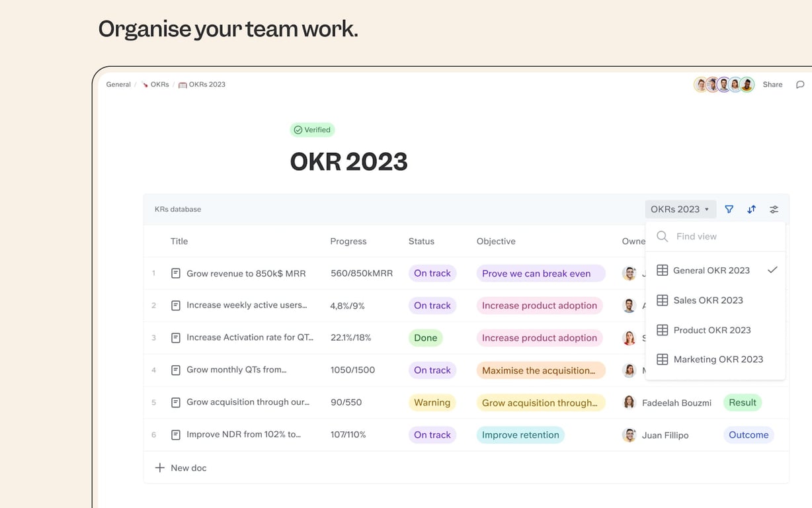Click the doc icon for Improve NDR row

176,435
